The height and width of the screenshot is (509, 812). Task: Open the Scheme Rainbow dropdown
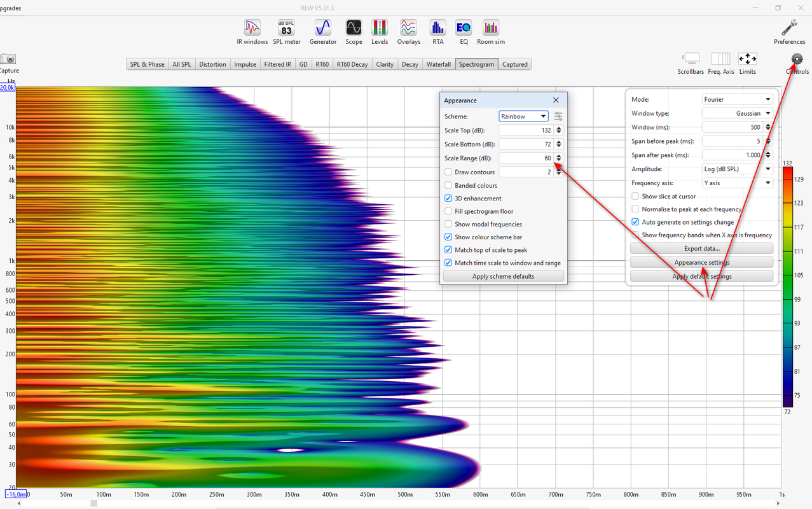click(523, 116)
